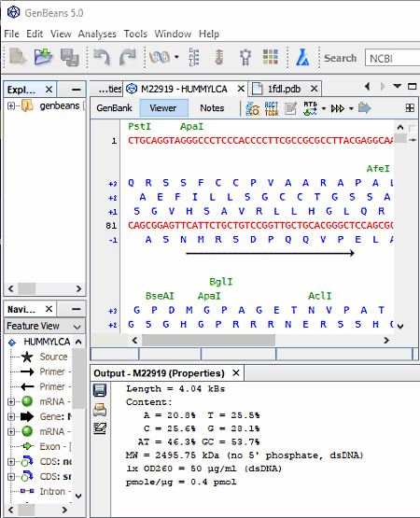Select the Intron feature in Navigator
The image size is (420, 518).
[x=52, y=491]
